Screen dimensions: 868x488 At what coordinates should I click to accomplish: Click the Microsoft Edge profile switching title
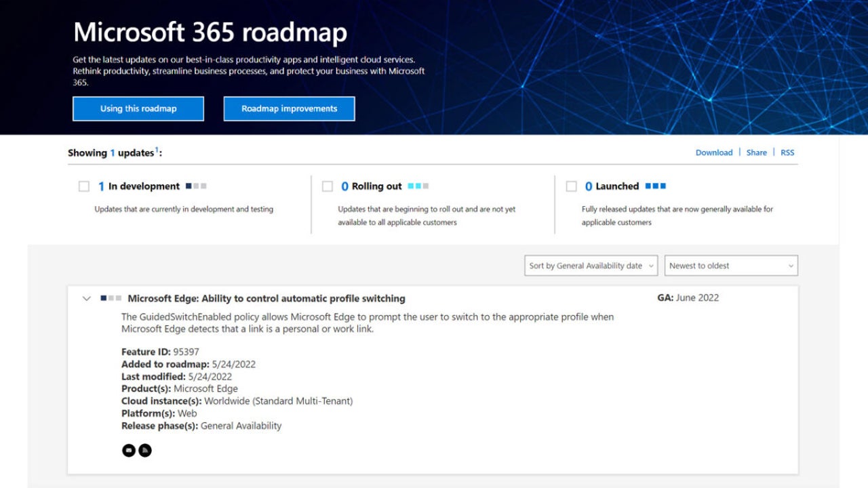point(266,298)
